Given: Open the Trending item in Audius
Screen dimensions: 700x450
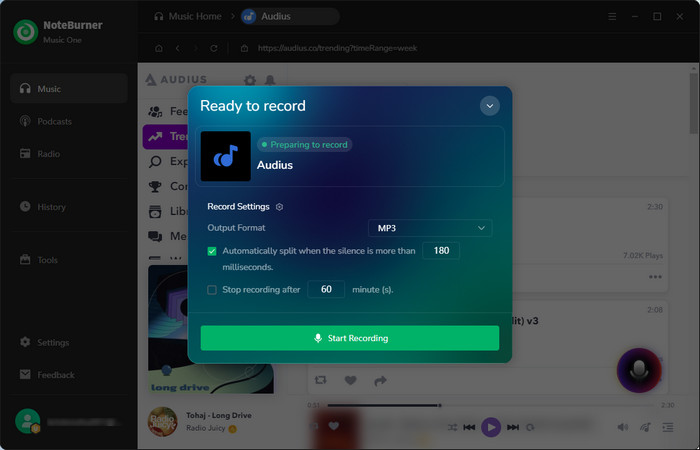Looking at the screenshot, I should [x=166, y=136].
